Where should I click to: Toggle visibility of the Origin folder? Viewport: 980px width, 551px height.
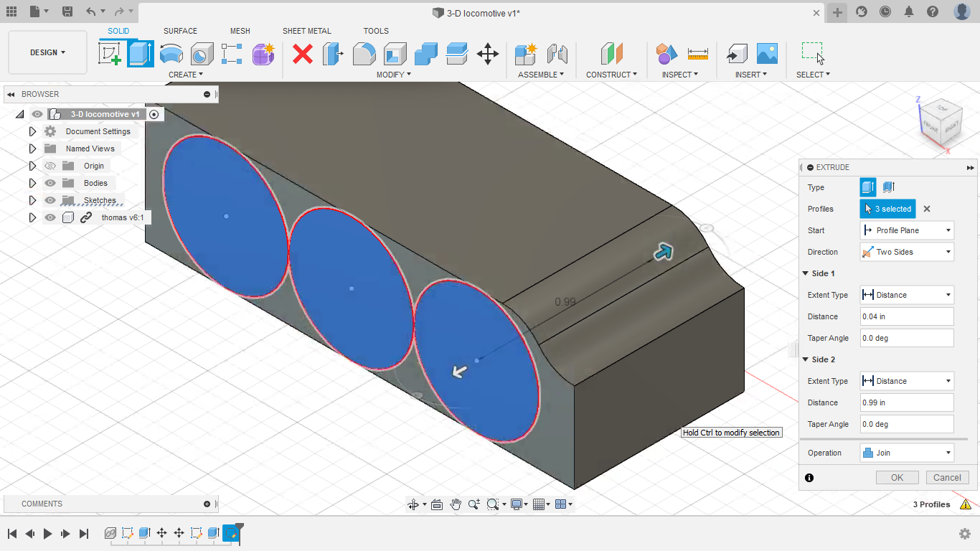coord(50,166)
